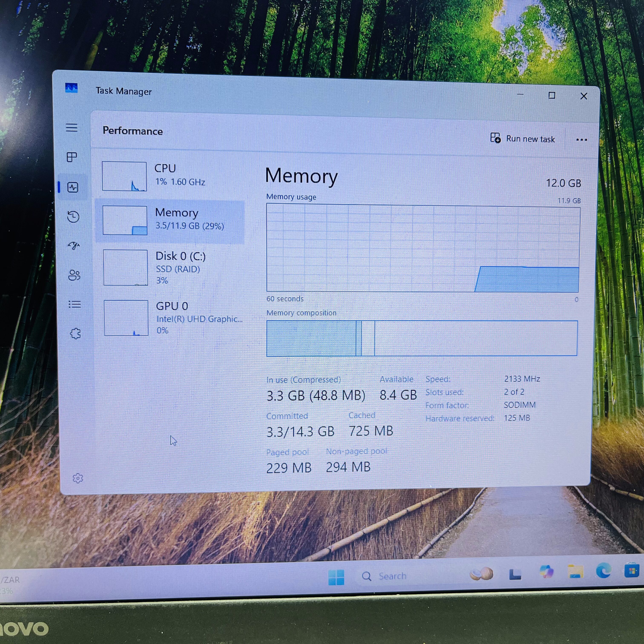Open the App history page icon
This screenshot has height=644, width=644.
pos(73,217)
